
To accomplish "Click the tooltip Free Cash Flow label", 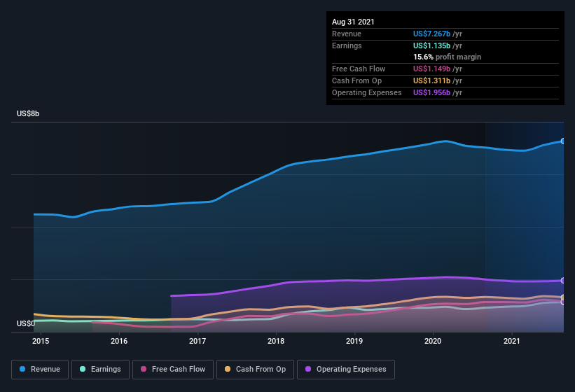I will (x=359, y=69).
